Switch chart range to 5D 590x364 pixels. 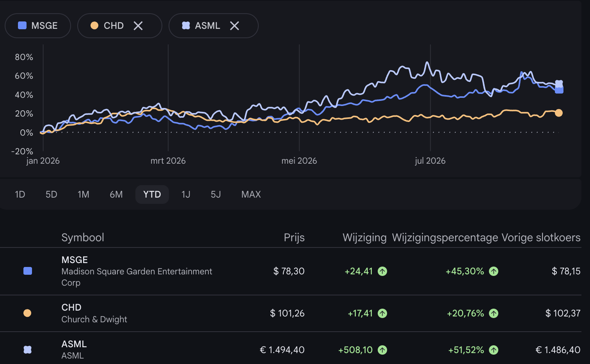pyautogui.click(x=52, y=194)
